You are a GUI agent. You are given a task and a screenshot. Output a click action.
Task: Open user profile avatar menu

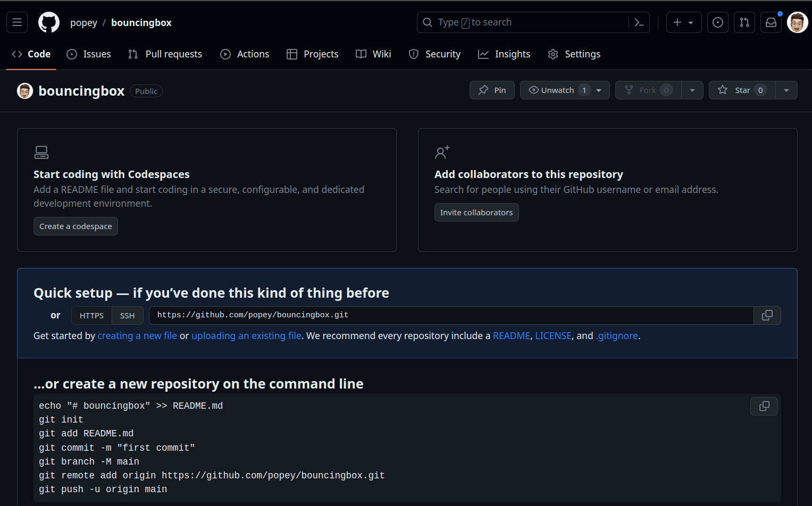[x=797, y=22]
